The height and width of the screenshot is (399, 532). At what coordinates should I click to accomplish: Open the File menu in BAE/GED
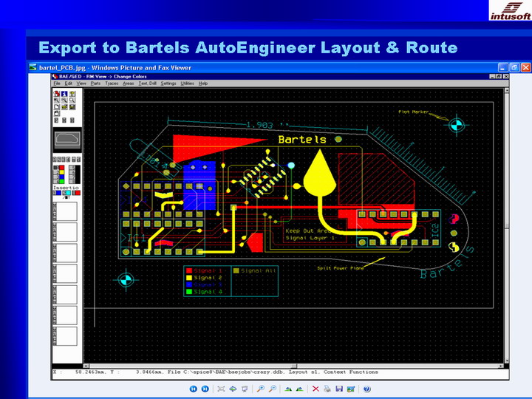pyautogui.click(x=57, y=83)
